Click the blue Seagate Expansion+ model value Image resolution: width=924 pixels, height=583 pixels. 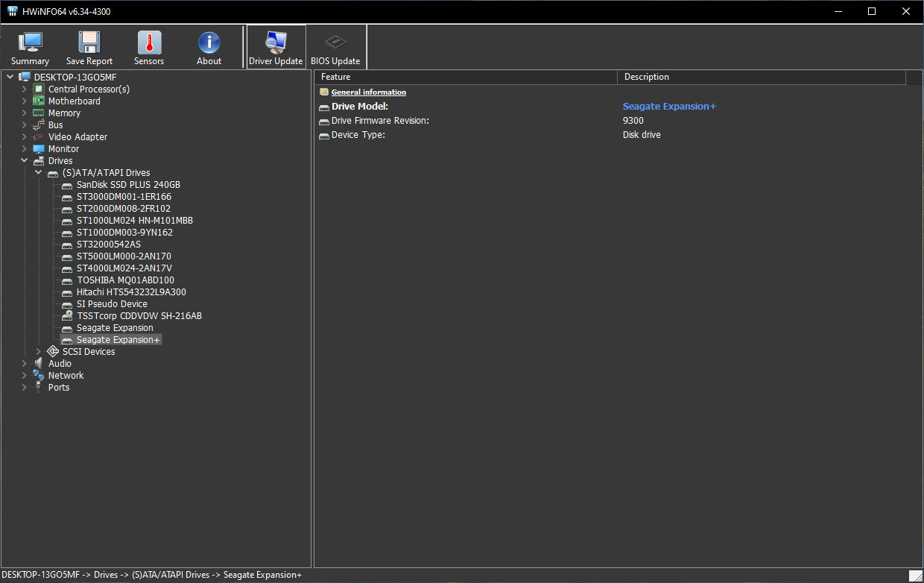[x=669, y=107]
